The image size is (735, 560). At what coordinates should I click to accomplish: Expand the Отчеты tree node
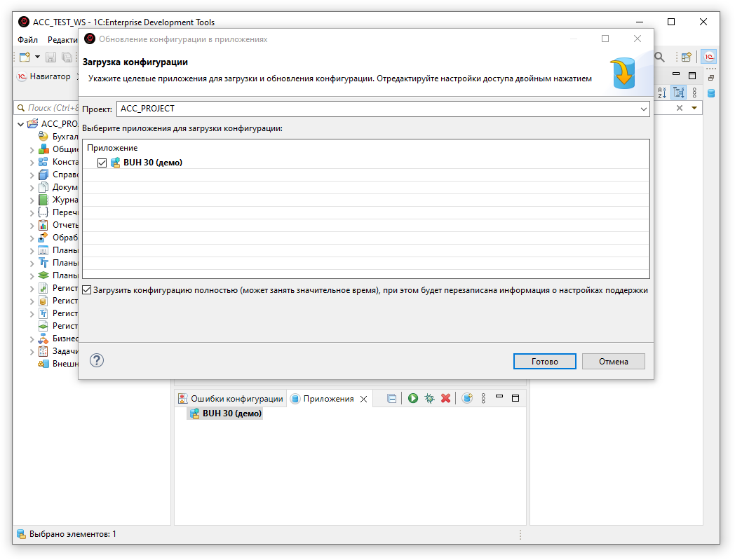click(32, 226)
